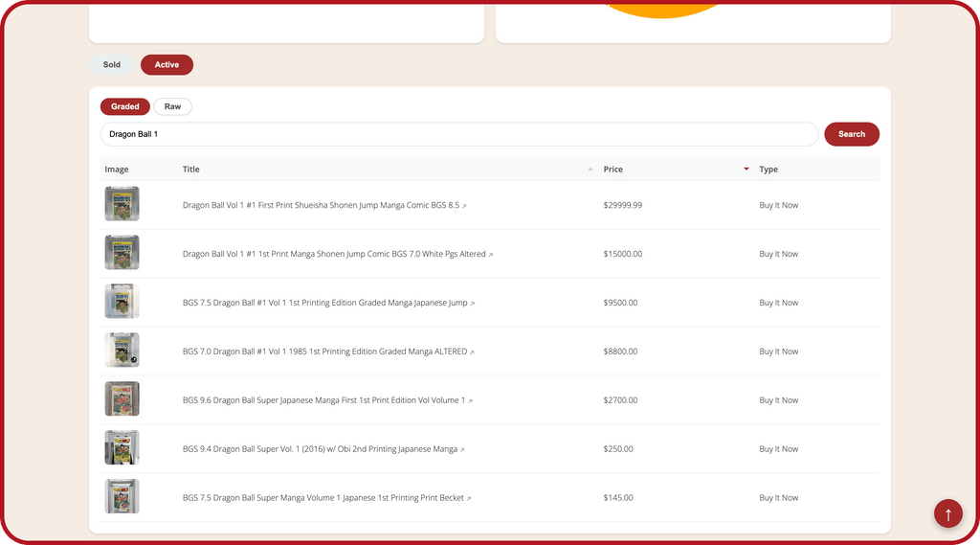The image size is (980, 545).
Task: Click Buy It Now in the $145.00 row
Action: 779,498
